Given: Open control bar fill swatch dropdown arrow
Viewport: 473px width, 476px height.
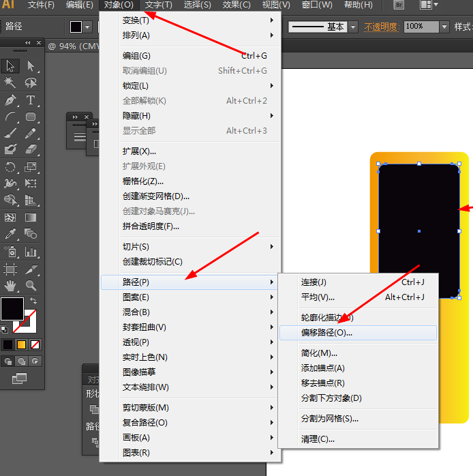Looking at the screenshot, I should 87,27.
